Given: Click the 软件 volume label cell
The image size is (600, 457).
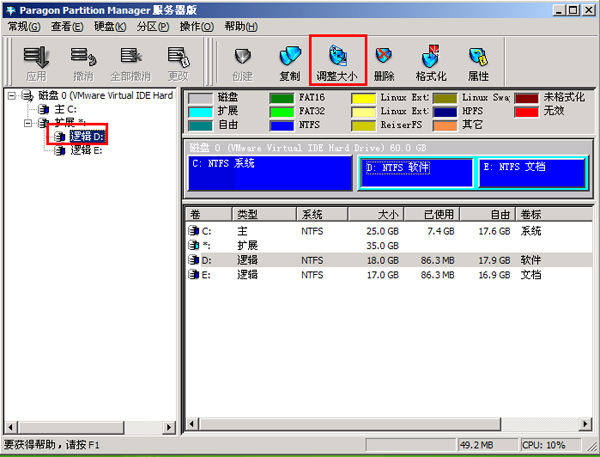Looking at the screenshot, I should (531, 260).
